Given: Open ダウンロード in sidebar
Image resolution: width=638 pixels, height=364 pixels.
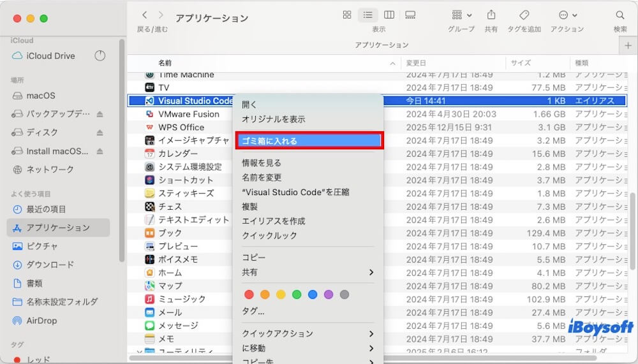Looking at the screenshot, I should pyautogui.click(x=50, y=265).
